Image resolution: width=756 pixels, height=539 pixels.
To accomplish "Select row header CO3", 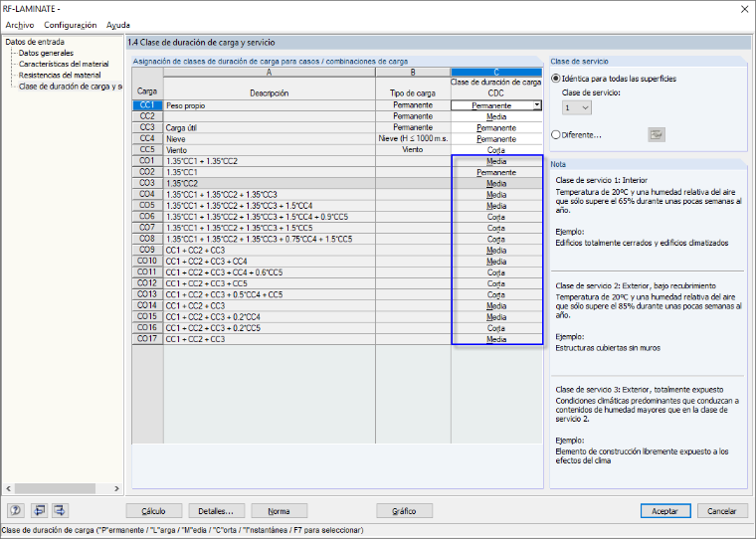I will tap(147, 183).
